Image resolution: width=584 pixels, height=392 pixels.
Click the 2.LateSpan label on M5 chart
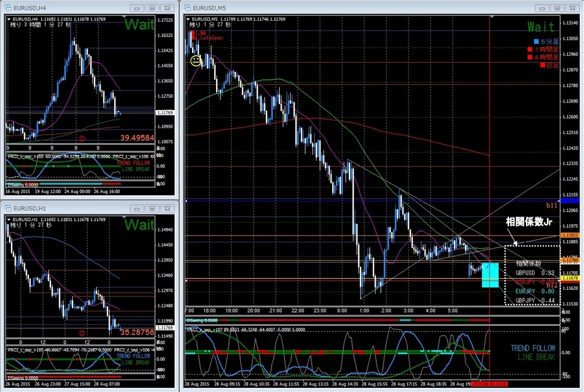207,38
